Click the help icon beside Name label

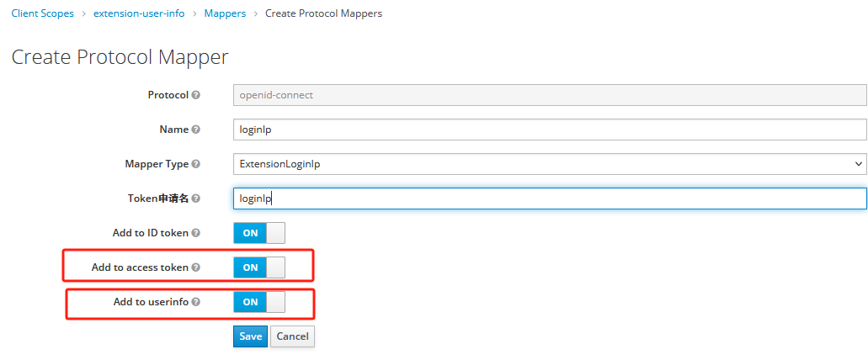tap(196, 130)
